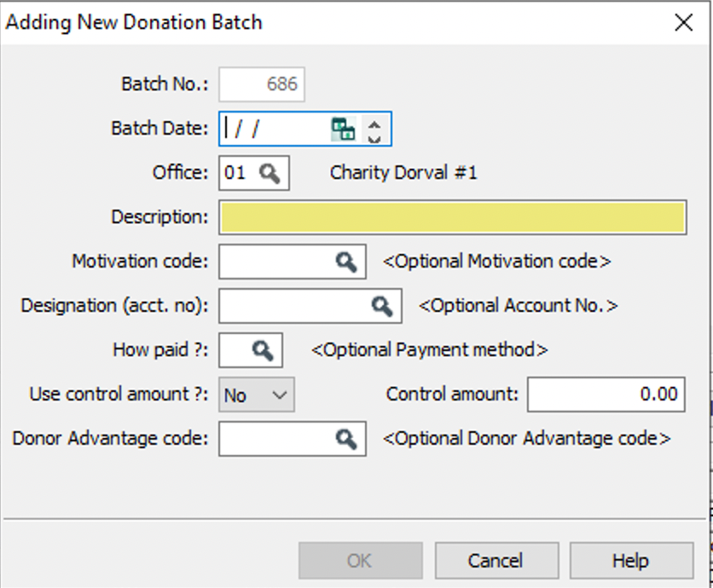Focus the Batch Date text field
This screenshot has width=713, height=588.
click(275, 129)
